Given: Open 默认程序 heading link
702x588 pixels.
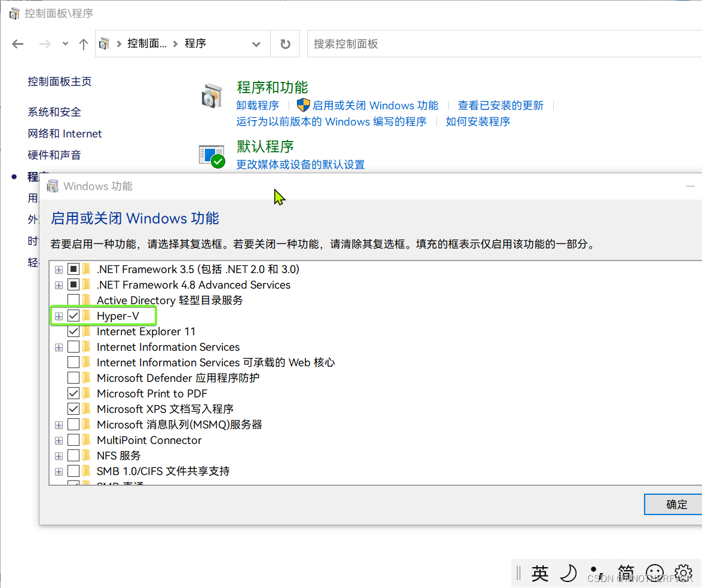Looking at the screenshot, I should pyautogui.click(x=265, y=146).
